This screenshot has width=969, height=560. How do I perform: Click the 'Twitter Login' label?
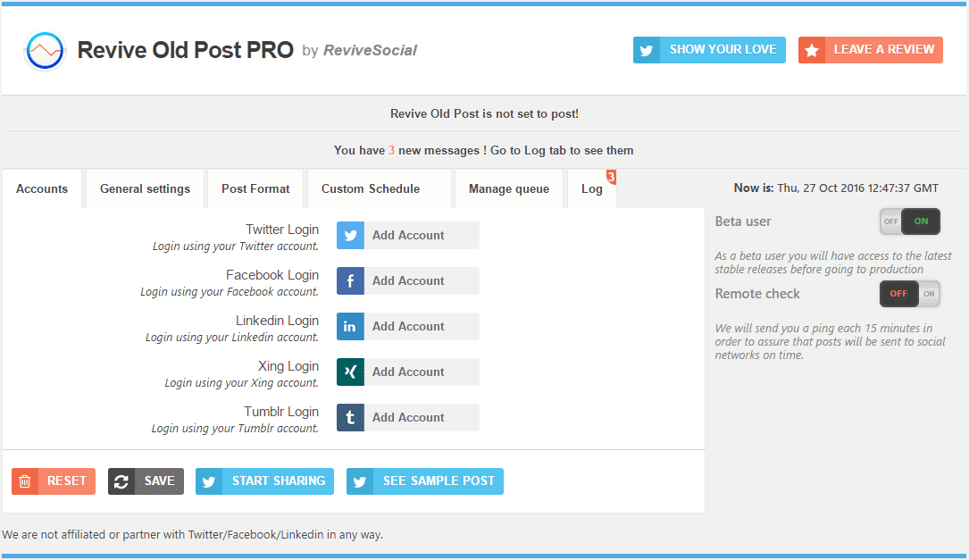(282, 230)
